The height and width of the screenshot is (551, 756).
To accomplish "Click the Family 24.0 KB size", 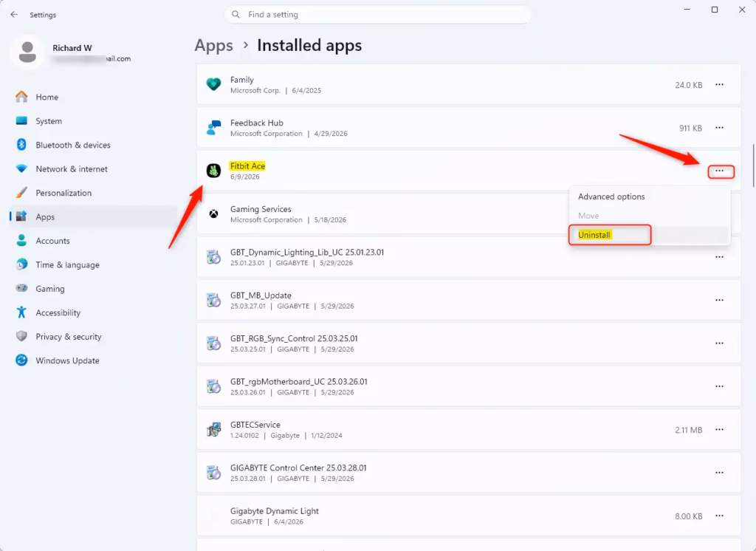I will coord(689,85).
